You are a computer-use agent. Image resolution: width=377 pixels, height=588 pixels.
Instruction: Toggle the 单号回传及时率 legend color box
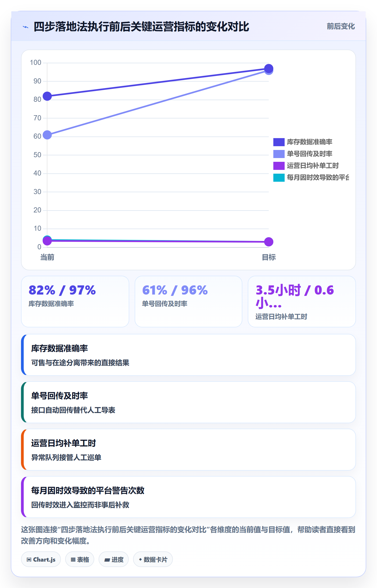click(x=279, y=154)
